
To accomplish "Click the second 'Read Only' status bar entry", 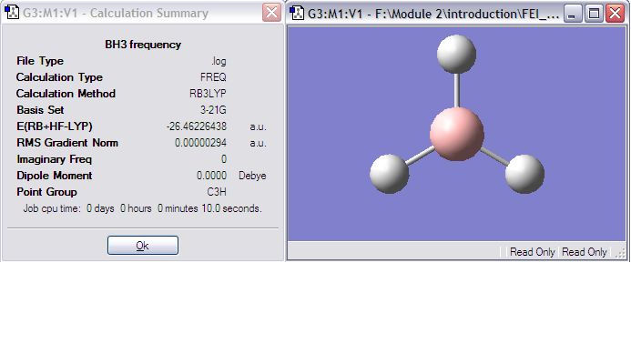I will (x=585, y=252).
